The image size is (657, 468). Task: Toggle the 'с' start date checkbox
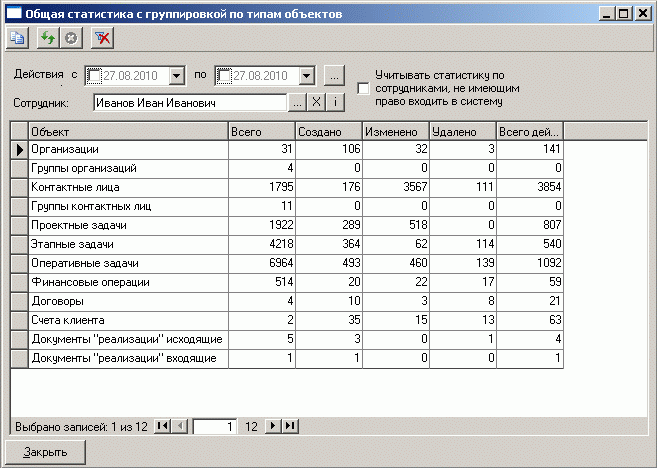[94, 76]
